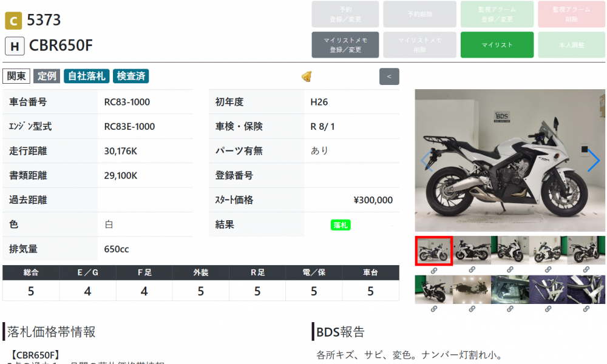Click the green 落札 result badge
Image resolution: width=607 pixels, height=364 pixels.
[x=341, y=225]
